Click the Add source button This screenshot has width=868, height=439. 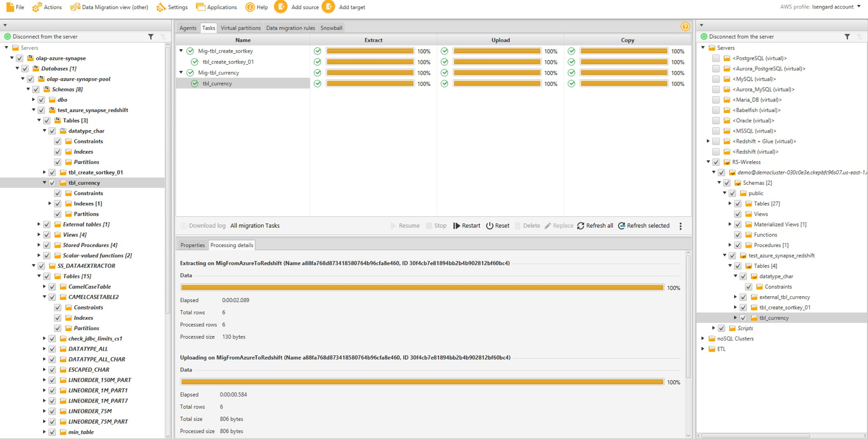[296, 7]
